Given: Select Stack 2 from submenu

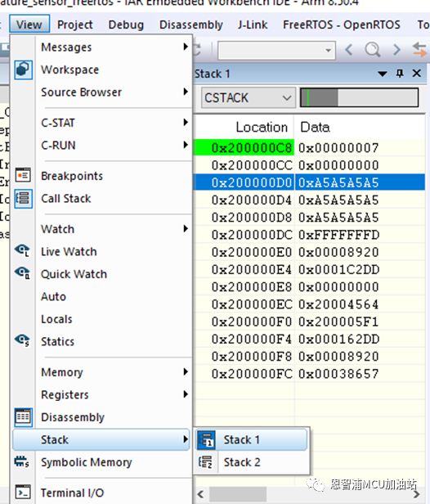Looking at the screenshot, I should click(x=252, y=462).
